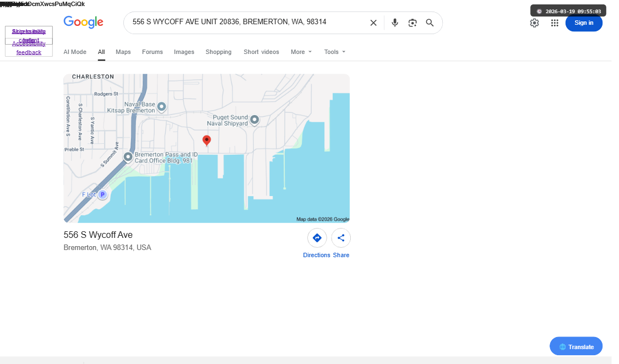The image size is (619, 364).
Task: Click the Preble St map label
Action: (74, 150)
